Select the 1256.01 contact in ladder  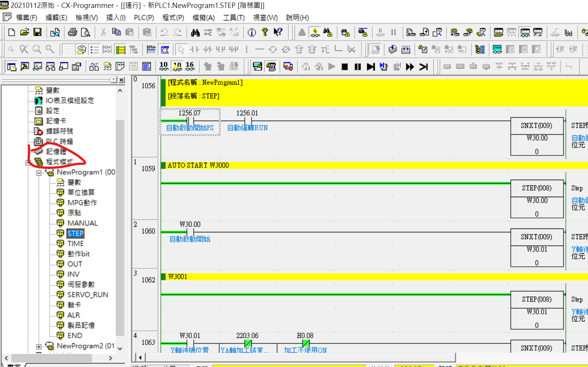(x=247, y=120)
